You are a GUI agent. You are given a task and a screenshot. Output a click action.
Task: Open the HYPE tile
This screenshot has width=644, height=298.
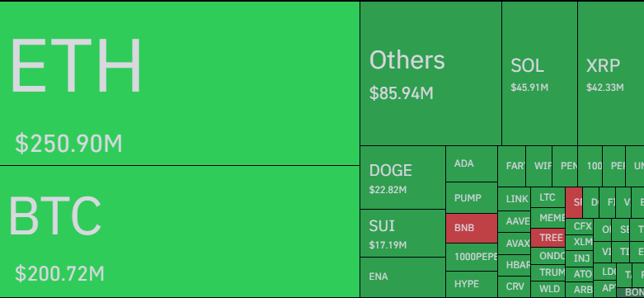[x=472, y=284]
